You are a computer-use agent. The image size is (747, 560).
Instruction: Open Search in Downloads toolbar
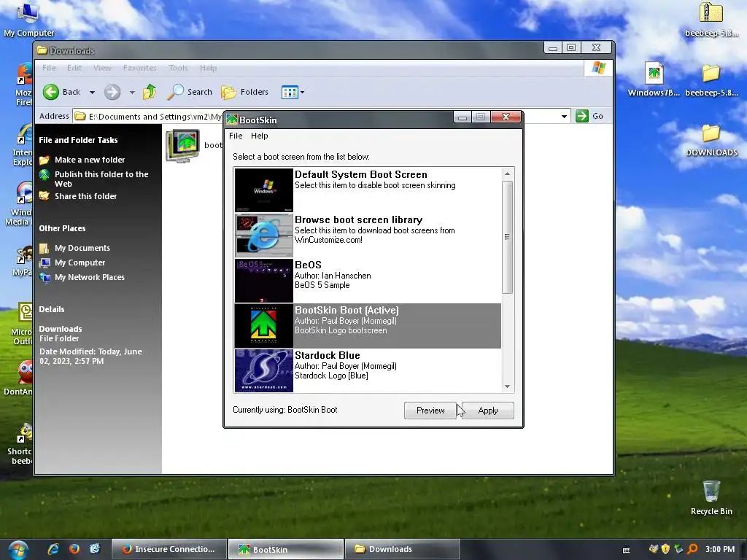[x=190, y=92]
